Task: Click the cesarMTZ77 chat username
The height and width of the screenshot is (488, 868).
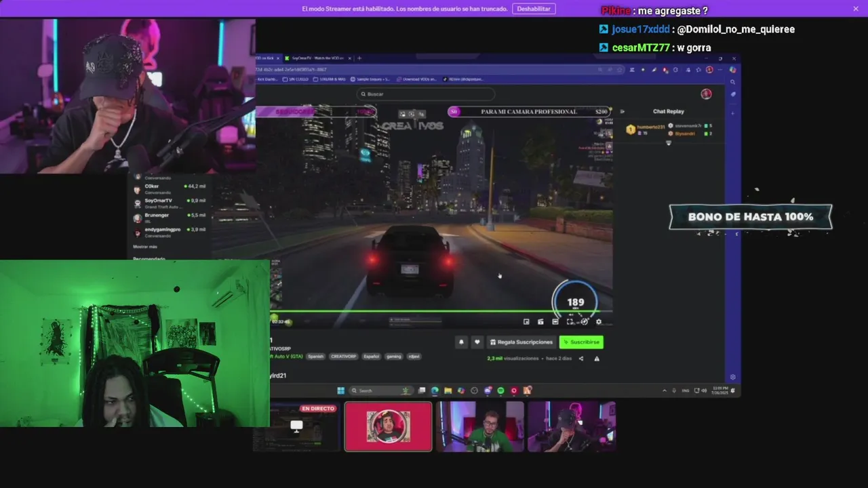Action: pos(641,47)
